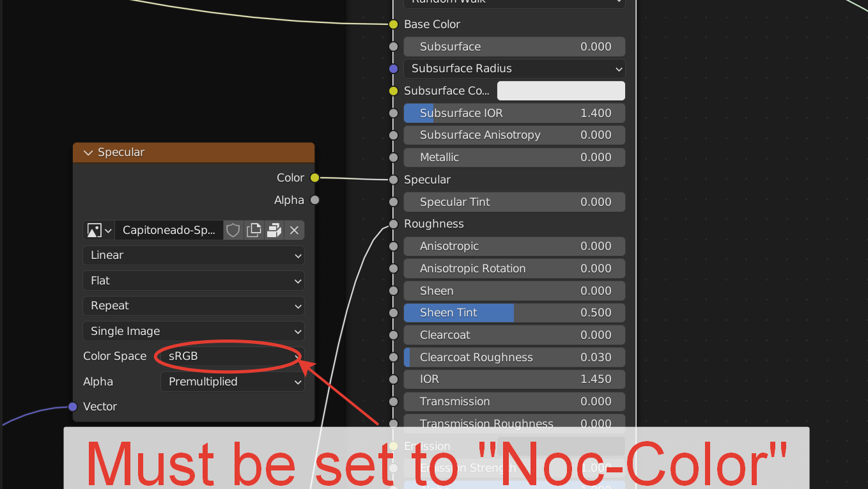Open the Linear interpolation dropdown
Image resolution: width=868 pixels, height=489 pixels.
[194, 256]
